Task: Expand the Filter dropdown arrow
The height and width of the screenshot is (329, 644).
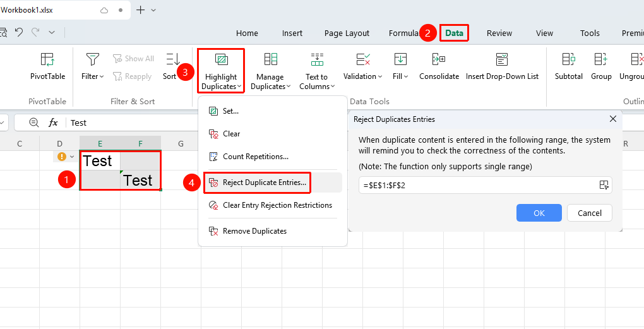Action: click(x=102, y=76)
